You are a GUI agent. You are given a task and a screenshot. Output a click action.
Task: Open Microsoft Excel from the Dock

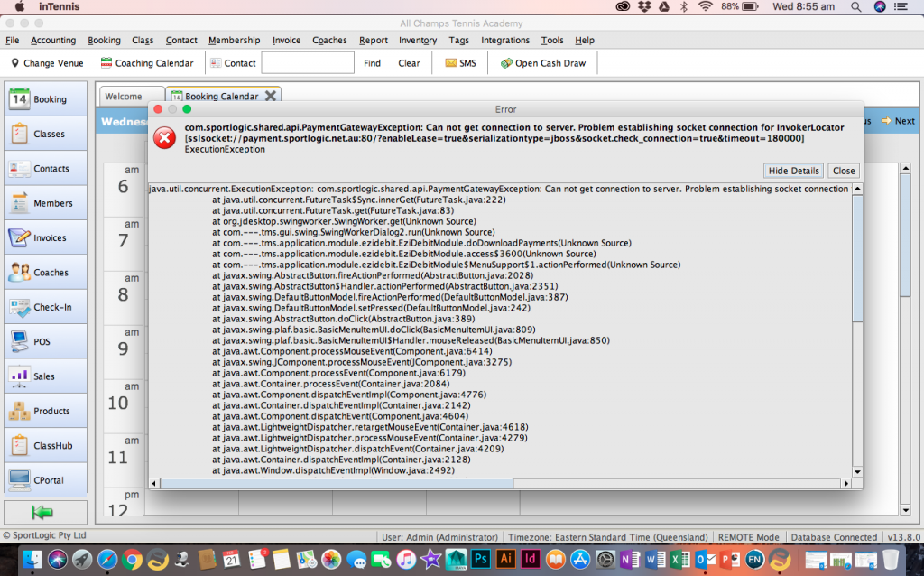[x=679, y=559]
